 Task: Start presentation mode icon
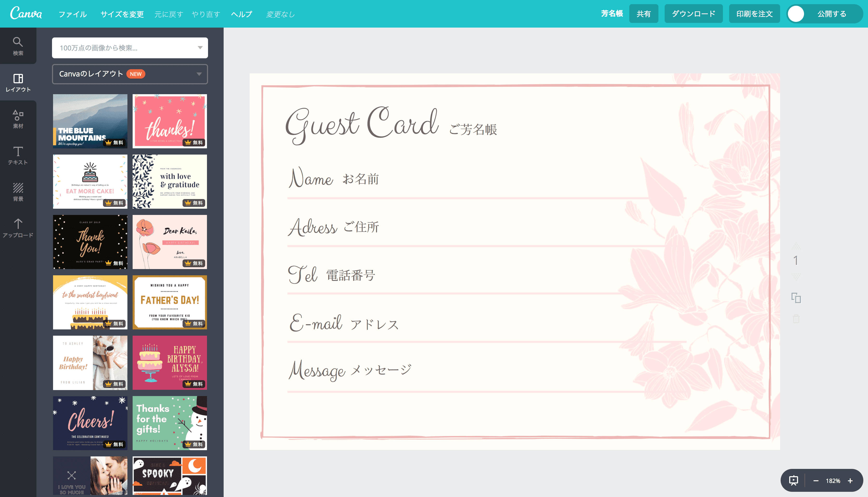[x=793, y=481]
